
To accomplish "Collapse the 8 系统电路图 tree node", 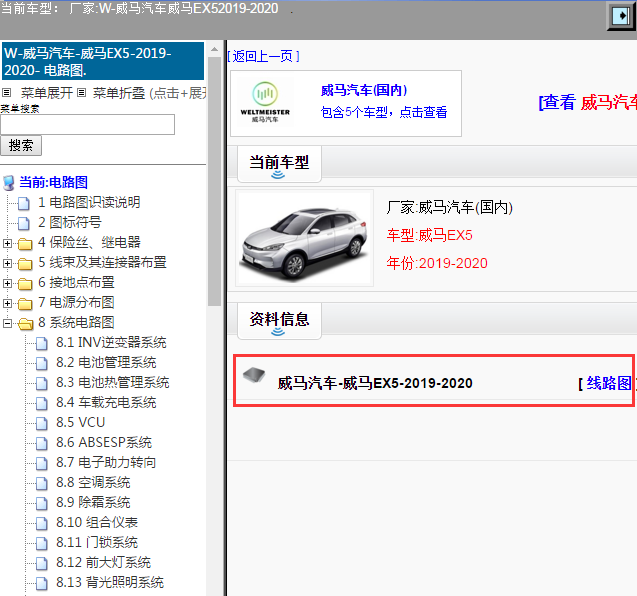I will (7, 323).
